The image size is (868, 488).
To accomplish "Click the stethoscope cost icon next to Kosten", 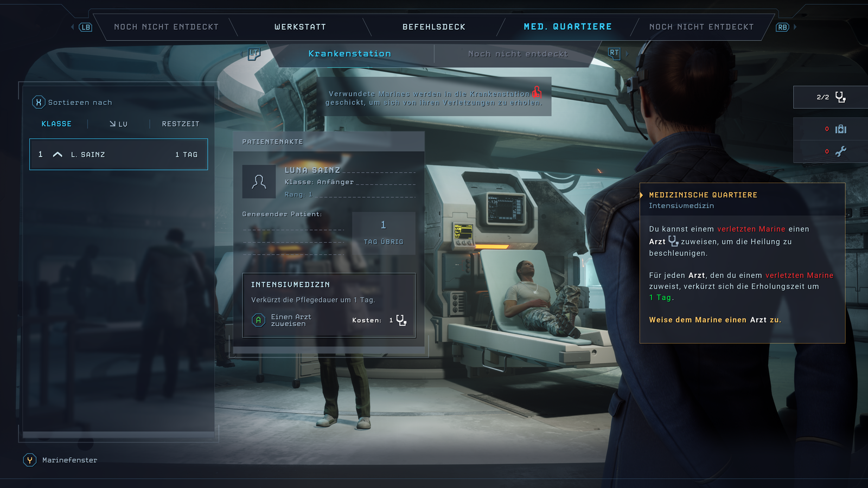I will [x=401, y=320].
